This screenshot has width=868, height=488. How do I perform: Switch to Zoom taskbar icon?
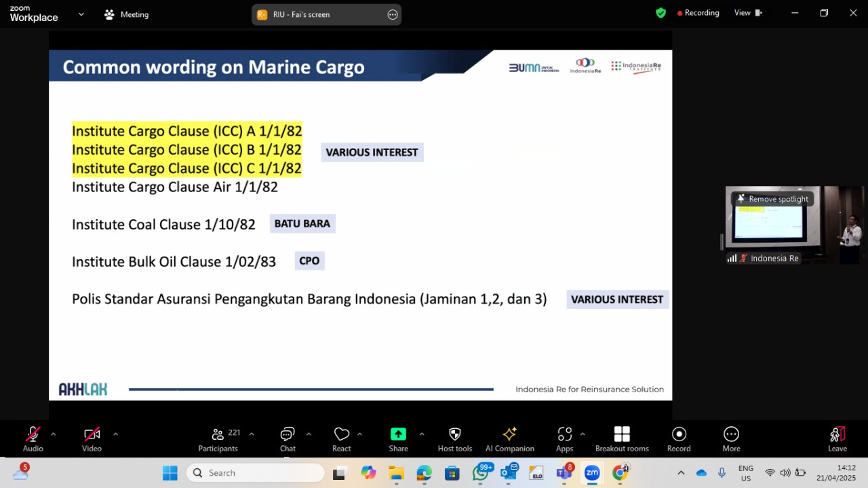pyautogui.click(x=592, y=473)
